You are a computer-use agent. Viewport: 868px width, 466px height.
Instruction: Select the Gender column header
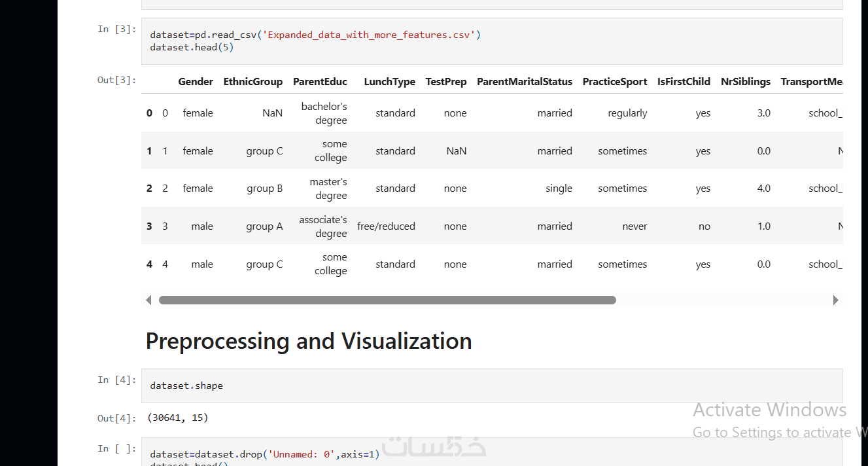[x=196, y=82]
